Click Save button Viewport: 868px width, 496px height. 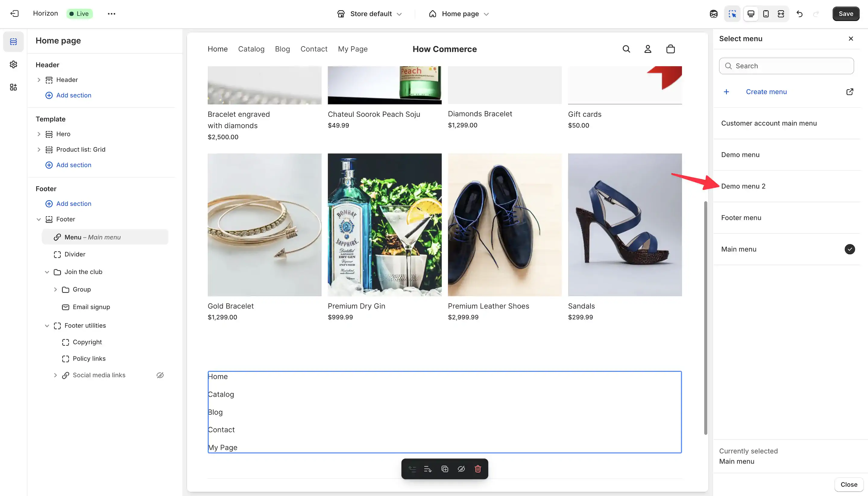coord(846,14)
